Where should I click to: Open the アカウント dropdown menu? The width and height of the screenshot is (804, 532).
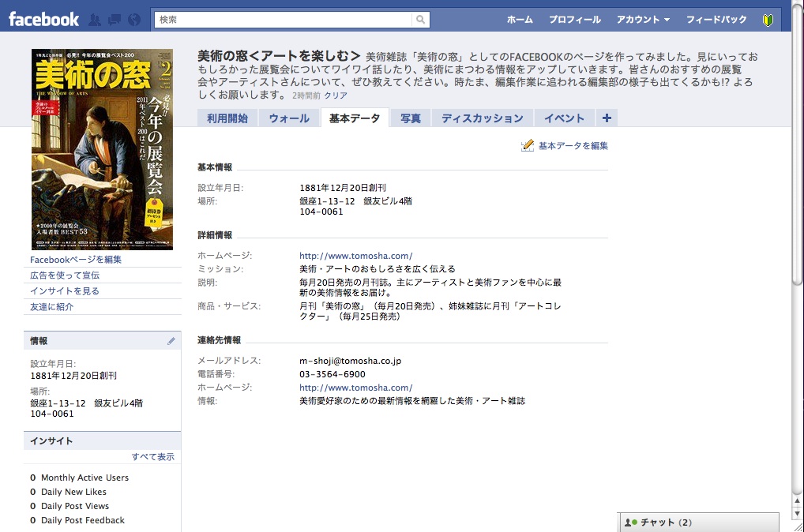(x=643, y=20)
